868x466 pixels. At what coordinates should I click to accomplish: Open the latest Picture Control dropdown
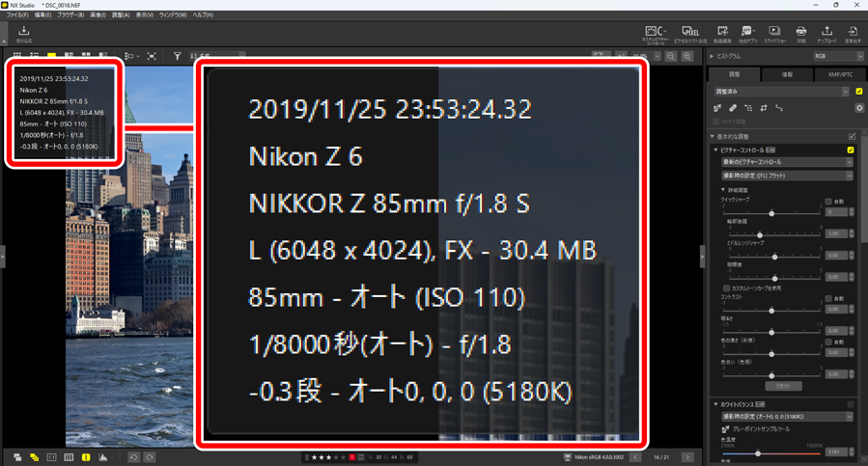coord(787,162)
